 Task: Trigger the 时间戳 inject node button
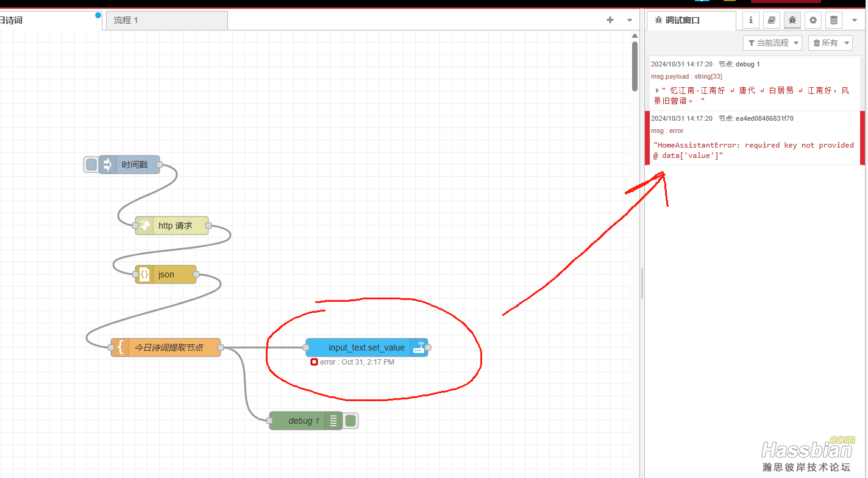[x=91, y=165]
